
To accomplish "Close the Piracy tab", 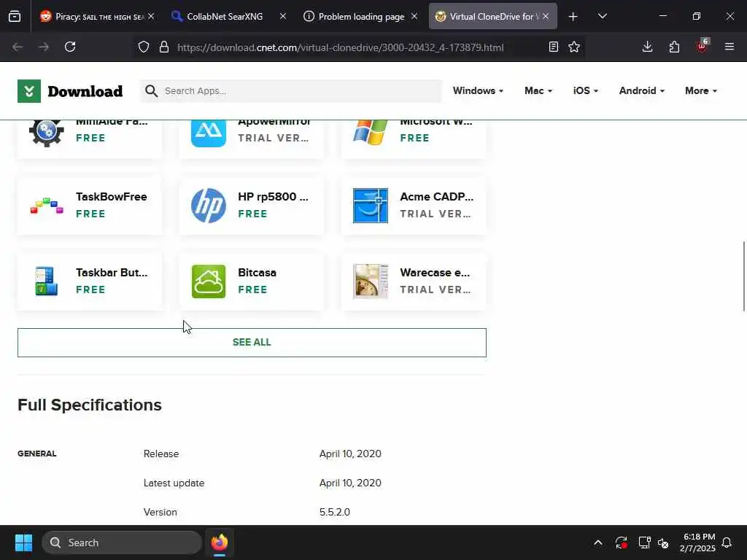I will click(x=151, y=16).
